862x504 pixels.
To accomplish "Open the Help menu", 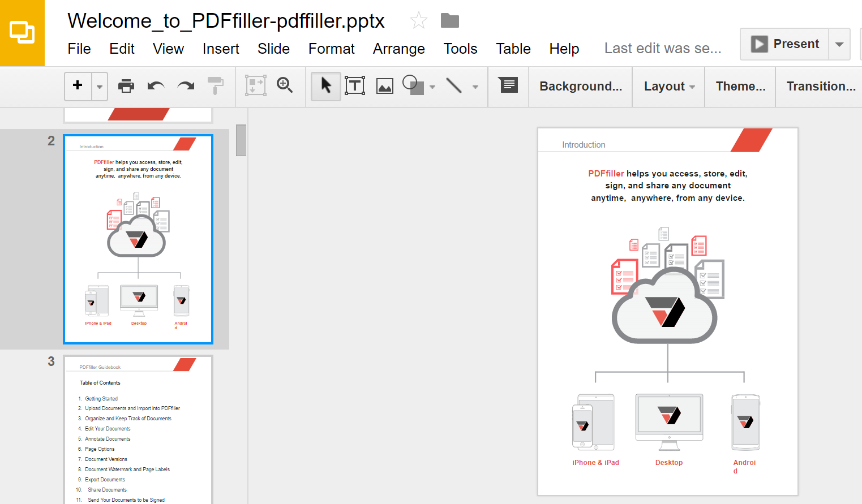I will point(564,49).
